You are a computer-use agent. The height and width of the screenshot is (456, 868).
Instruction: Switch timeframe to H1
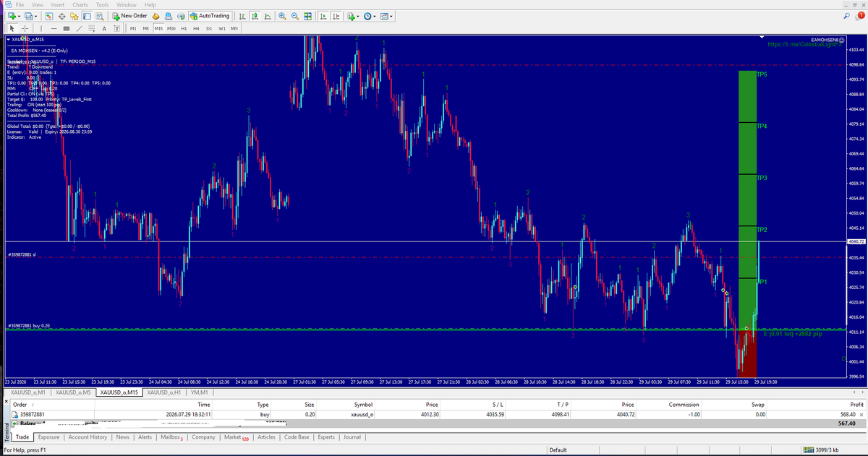[184, 28]
